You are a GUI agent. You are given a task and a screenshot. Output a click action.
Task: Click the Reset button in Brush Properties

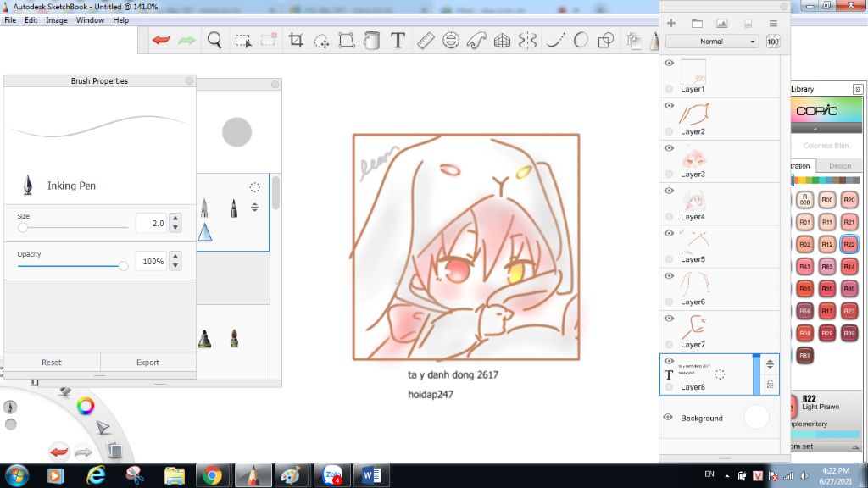[52, 363]
